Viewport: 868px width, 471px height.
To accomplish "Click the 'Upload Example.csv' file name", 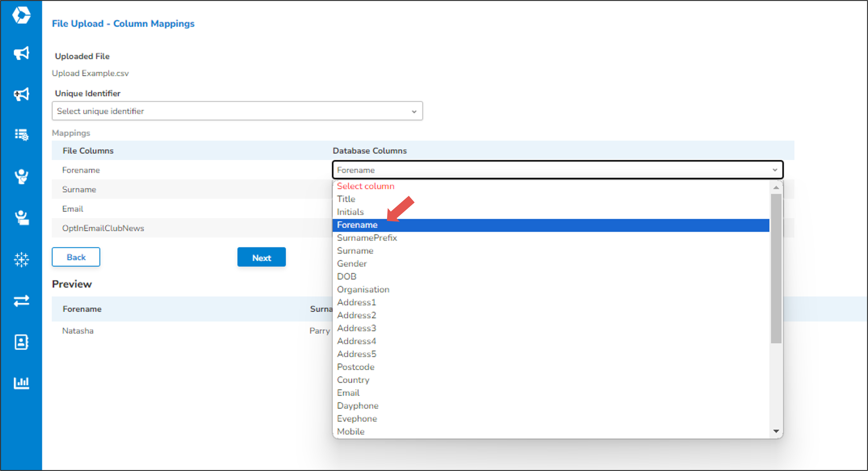I will [90, 74].
